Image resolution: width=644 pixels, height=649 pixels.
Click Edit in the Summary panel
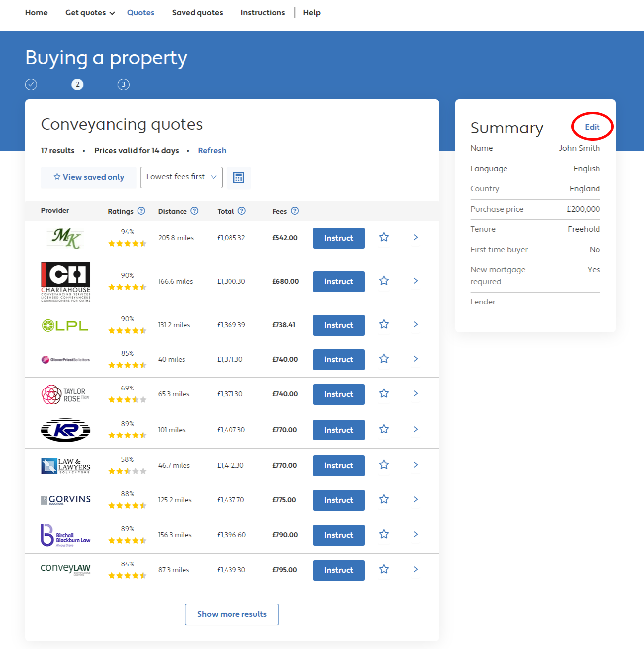click(592, 127)
